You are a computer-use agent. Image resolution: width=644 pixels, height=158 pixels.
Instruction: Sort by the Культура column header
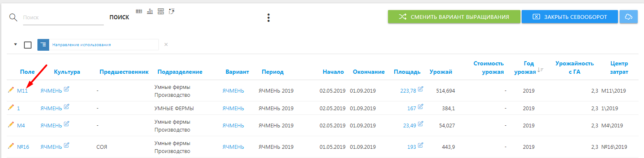pos(67,72)
